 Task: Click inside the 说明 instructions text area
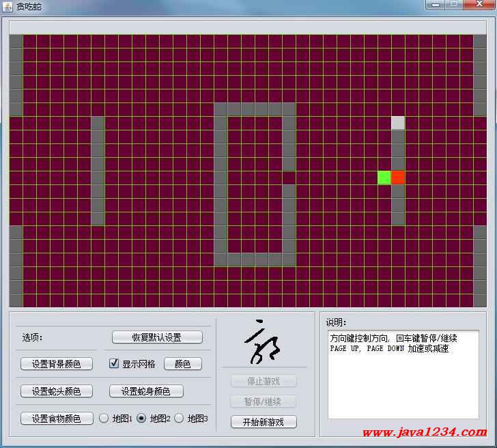click(x=403, y=382)
